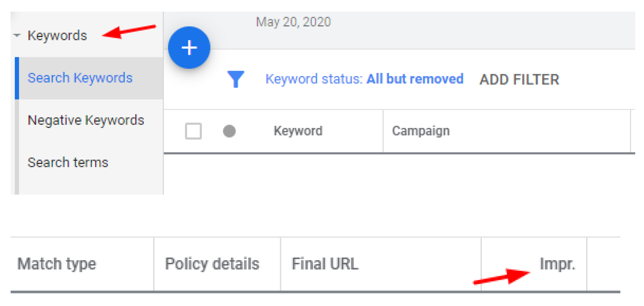Click the gray status dot column header
The width and height of the screenshot is (644, 306).
tap(229, 131)
